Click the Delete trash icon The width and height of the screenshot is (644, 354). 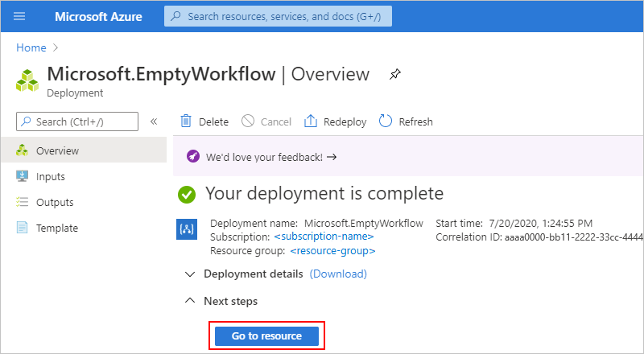186,121
